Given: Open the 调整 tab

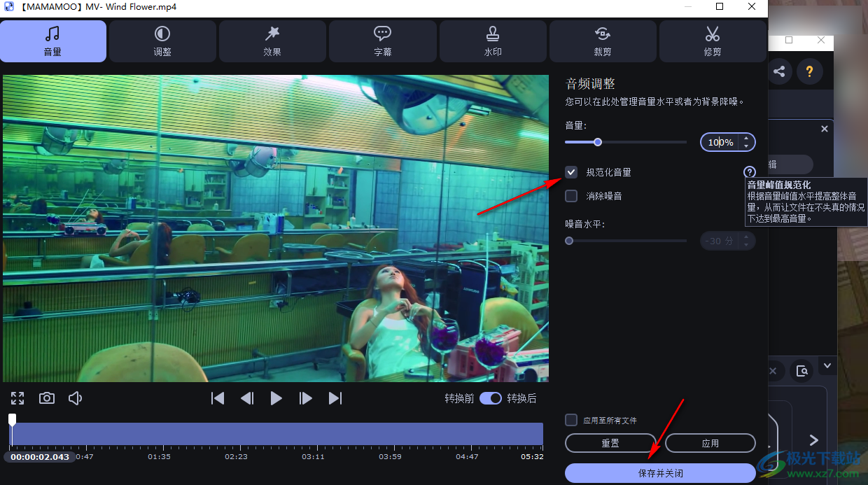Looking at the screenshot, I should click(x=162, y=41).
